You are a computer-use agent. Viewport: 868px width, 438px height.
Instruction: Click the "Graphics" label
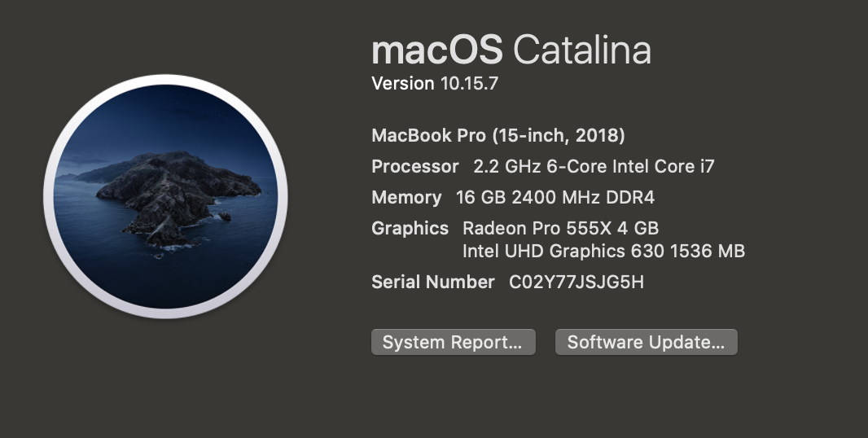(410, 228)
